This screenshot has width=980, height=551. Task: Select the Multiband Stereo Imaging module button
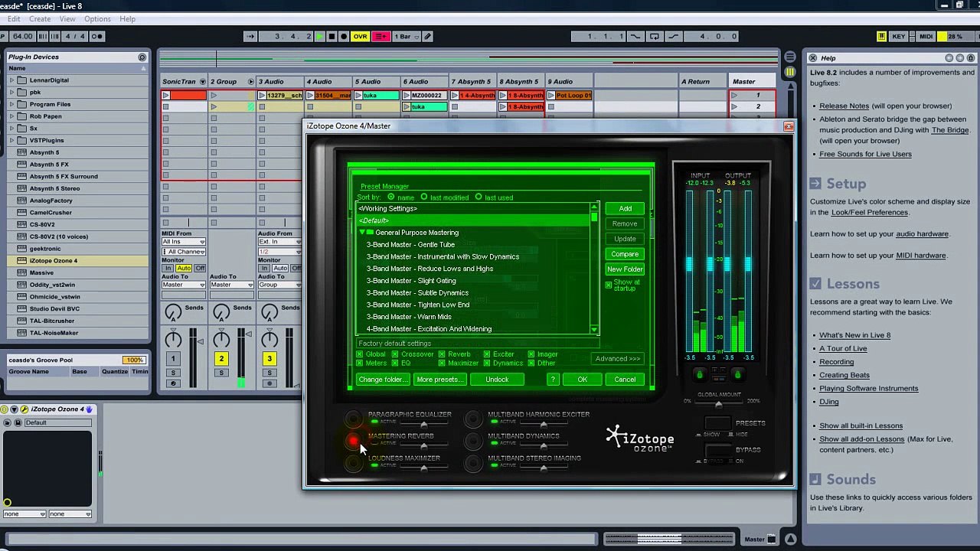(473, 462)
